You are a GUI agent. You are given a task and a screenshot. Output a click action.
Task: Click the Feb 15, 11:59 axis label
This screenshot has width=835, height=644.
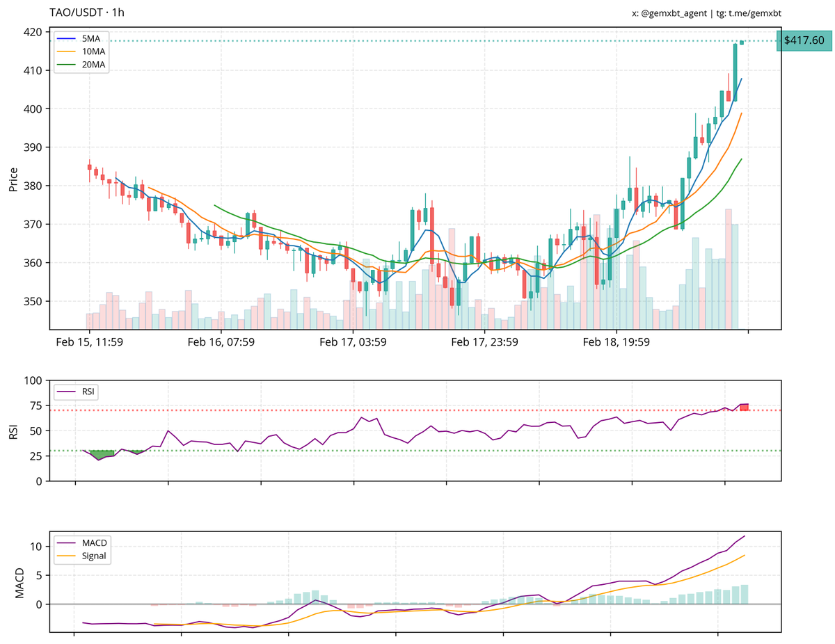click(90, 341)
